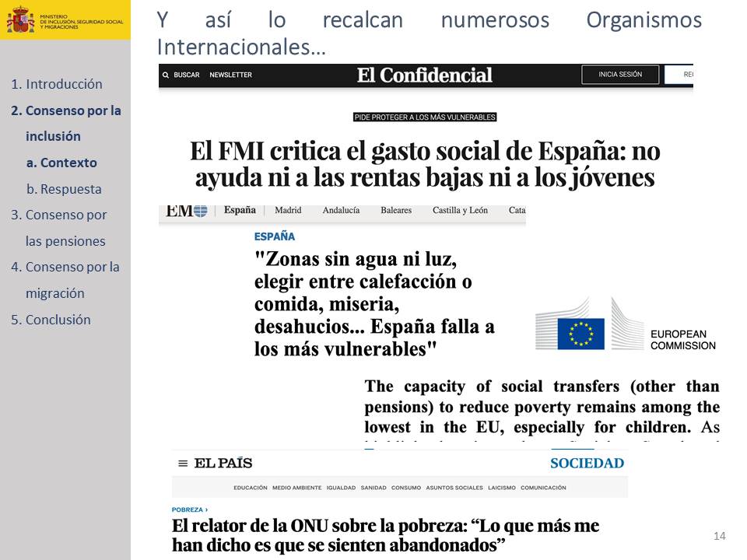Open the El País hamburger menu icon

point(183,464)
